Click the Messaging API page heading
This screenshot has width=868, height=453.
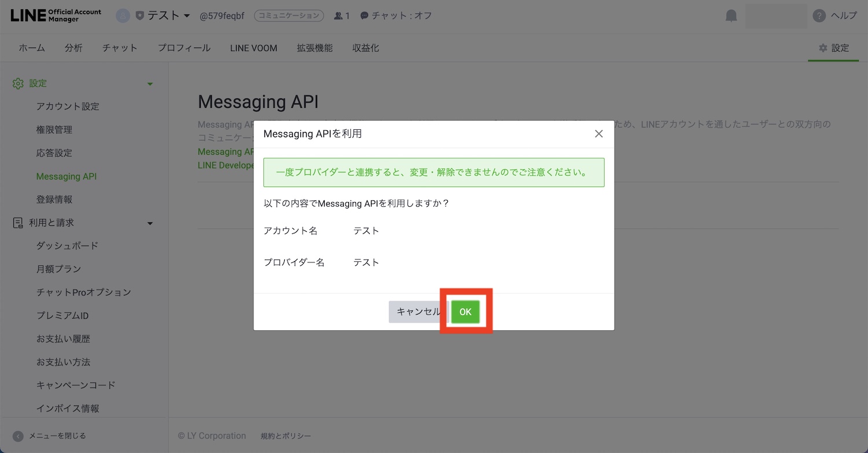pyautogui.click(x=258, y=102)
